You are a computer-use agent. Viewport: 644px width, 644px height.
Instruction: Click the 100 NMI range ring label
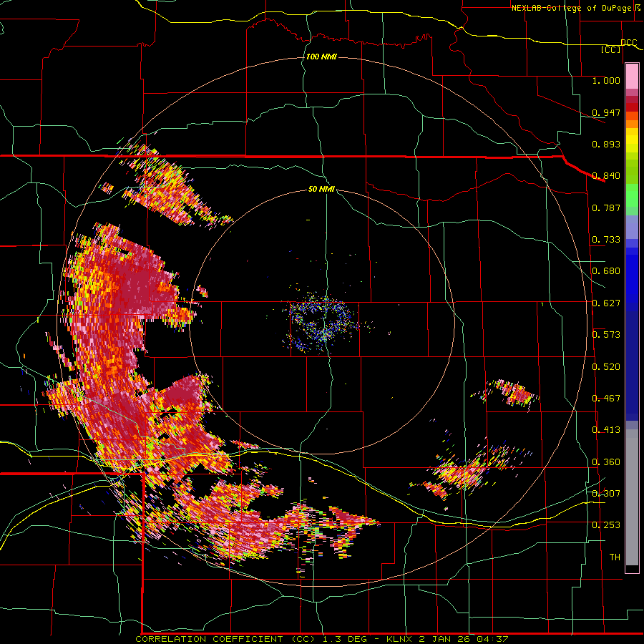point(321,57)
